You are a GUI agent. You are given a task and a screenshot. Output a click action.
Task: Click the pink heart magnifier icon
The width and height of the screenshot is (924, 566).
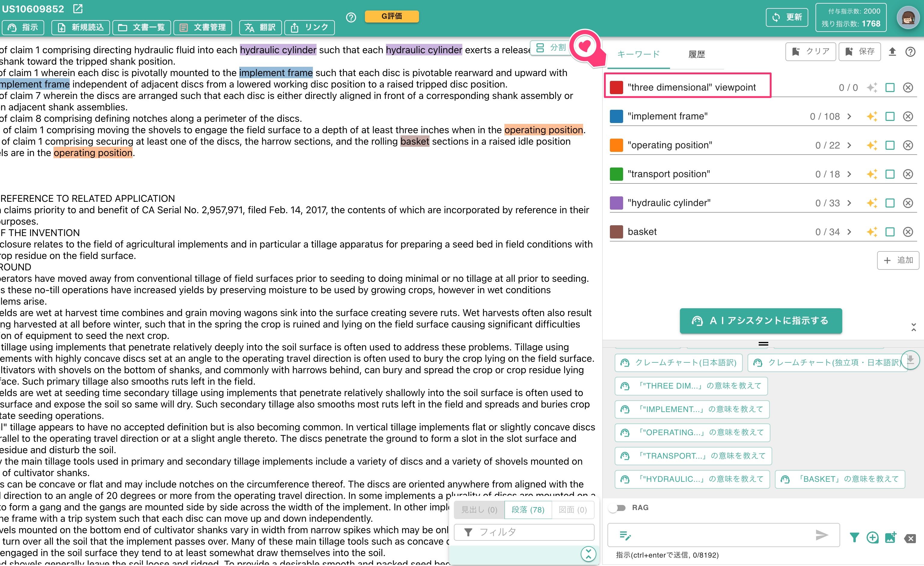click(585, 47)
